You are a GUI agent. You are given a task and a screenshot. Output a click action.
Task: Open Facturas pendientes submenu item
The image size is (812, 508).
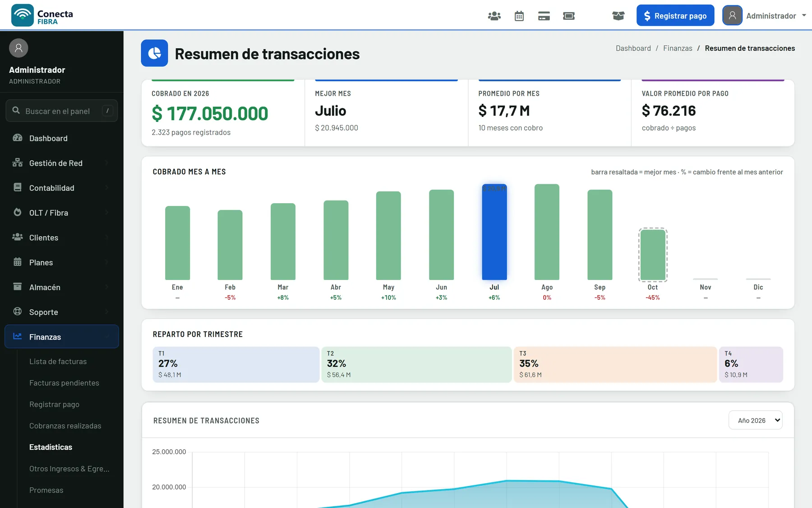pos(64,383)
